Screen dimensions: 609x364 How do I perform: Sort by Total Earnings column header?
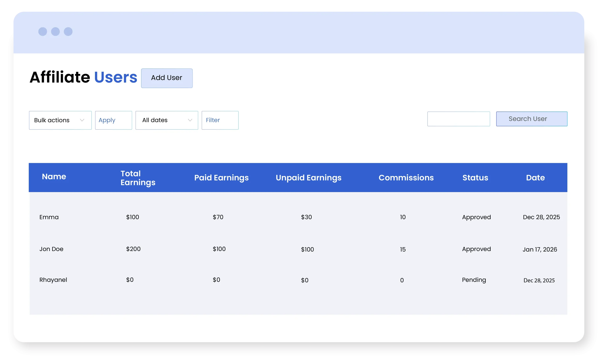pos(138,178)
